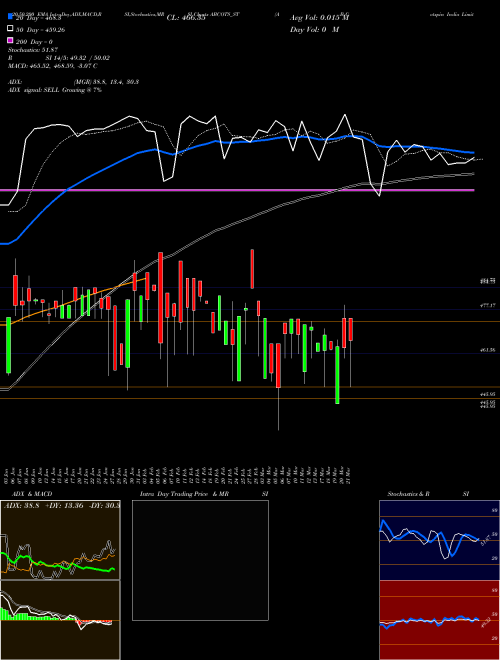Click the RSI 14/5 values line
This screenshot has height=660, width=500.
[x=59, y=58]
